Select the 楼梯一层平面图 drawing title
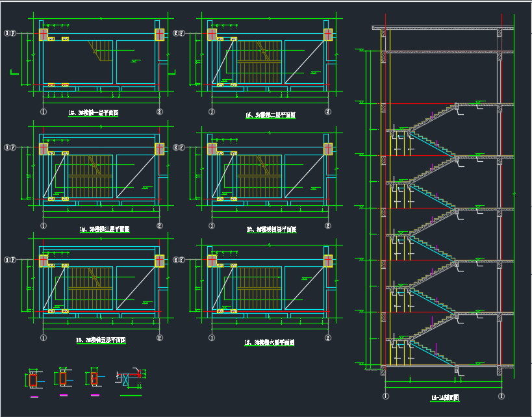The image size is (532, 417). point(94,113)
